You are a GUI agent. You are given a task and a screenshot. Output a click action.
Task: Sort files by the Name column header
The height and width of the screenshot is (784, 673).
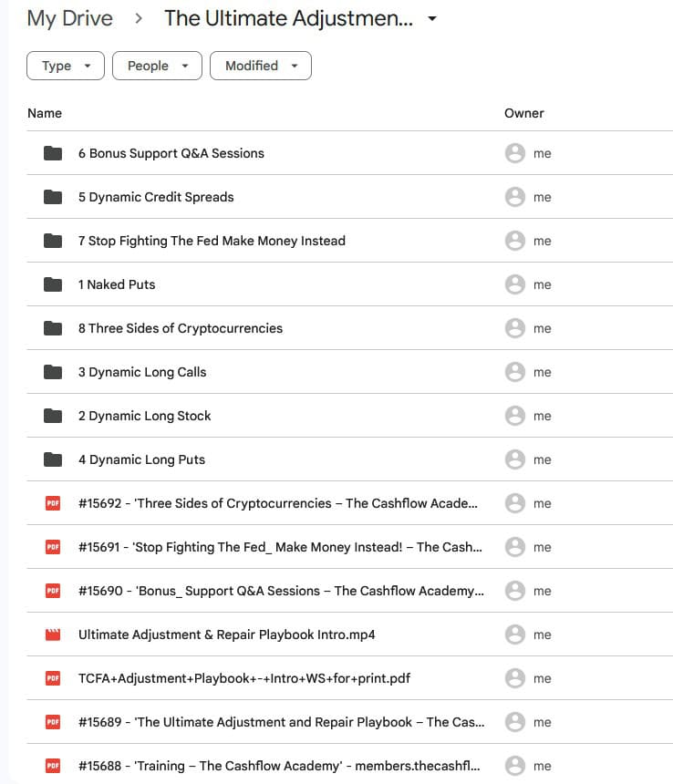pos(45,113)
